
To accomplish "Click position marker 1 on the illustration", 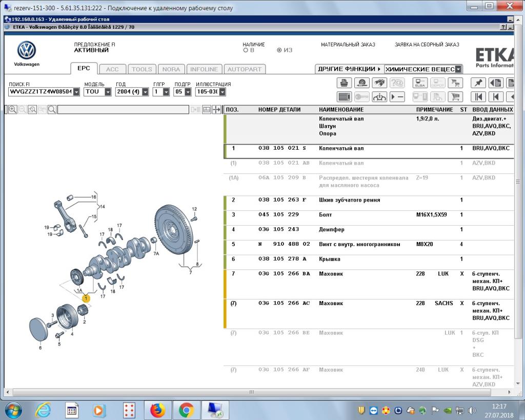I will click(86, 298).
